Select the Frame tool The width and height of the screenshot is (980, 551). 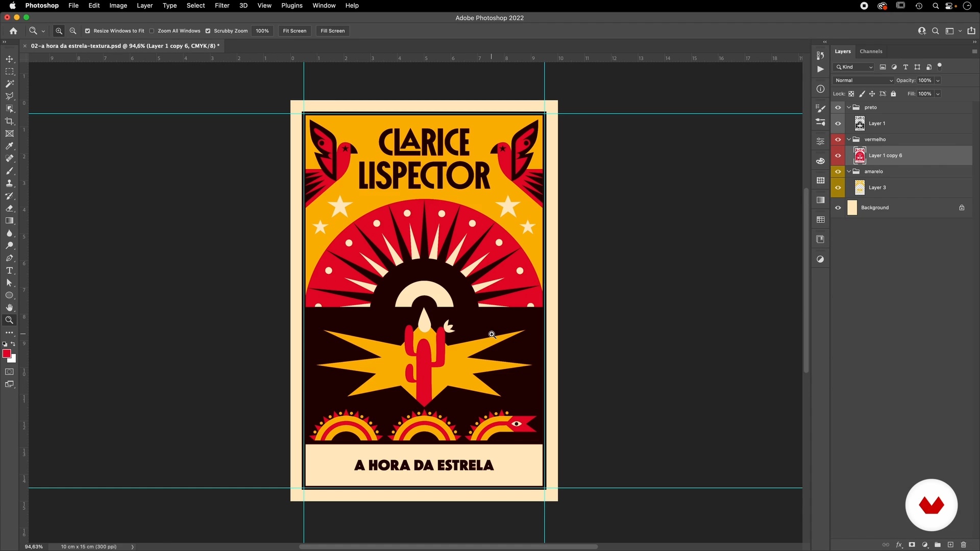coord(9,134)
